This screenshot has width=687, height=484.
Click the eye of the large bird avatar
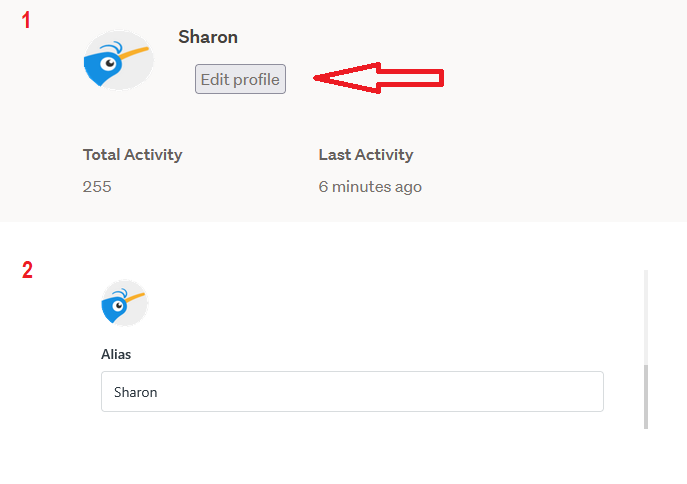click(108, 64)
